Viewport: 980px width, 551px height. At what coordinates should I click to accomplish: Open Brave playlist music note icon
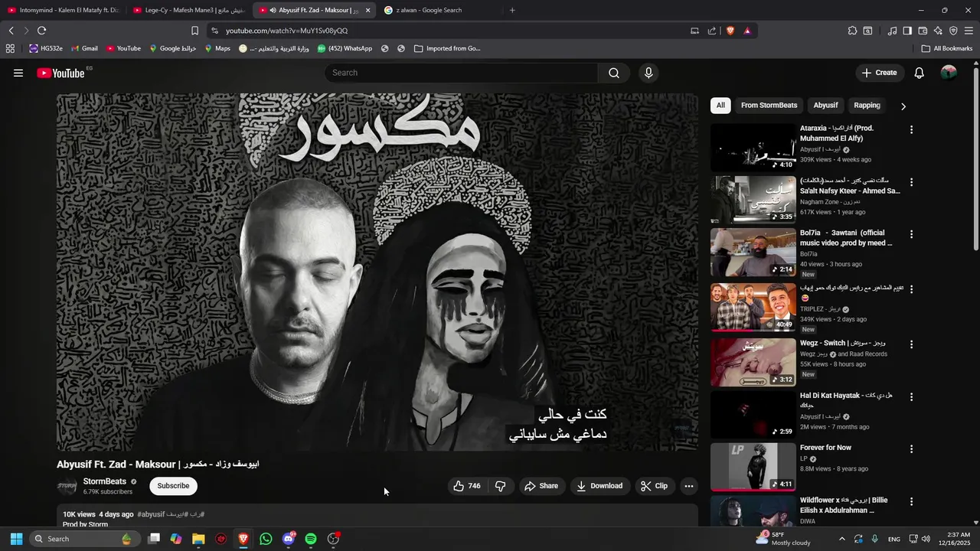[892, 31]
